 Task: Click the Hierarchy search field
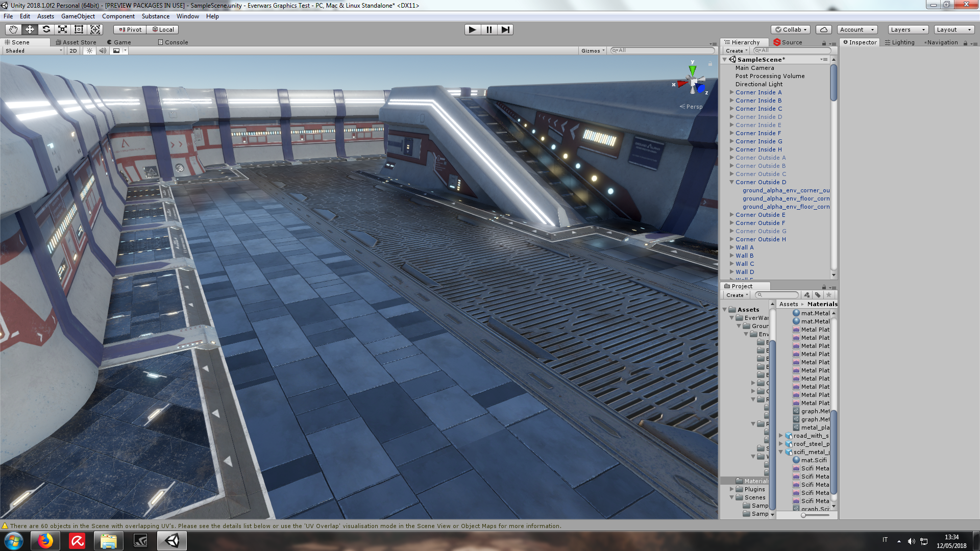point(793,51)
